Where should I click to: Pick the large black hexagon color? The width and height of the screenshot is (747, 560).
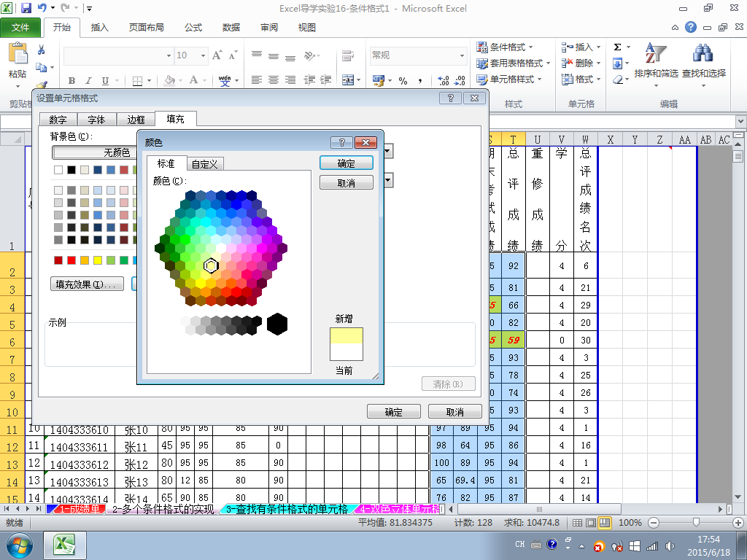(x=277, y=324)
